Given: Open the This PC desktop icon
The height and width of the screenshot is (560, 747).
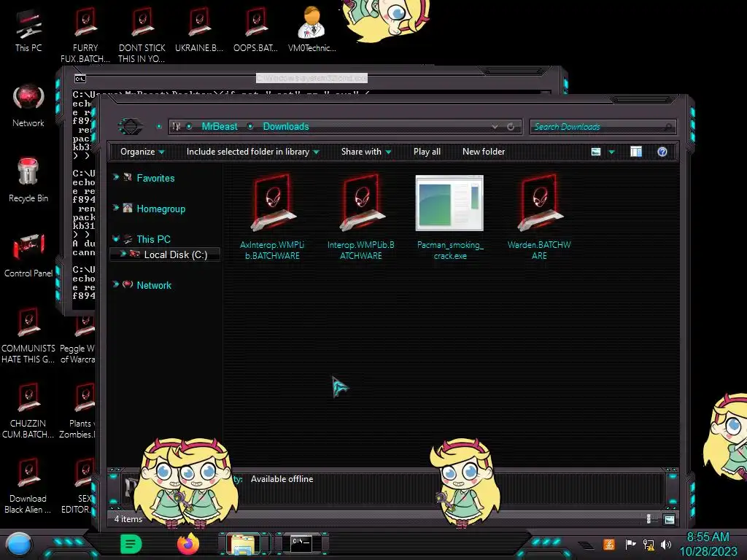Looking at the screenshot, I should (x=28, y=30).
